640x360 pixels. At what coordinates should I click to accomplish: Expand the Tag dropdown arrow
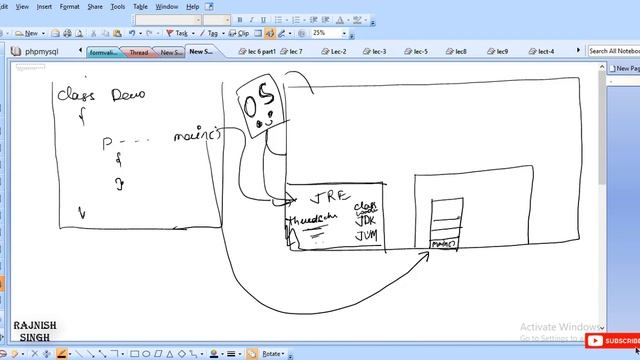click(x=223, y=33)
